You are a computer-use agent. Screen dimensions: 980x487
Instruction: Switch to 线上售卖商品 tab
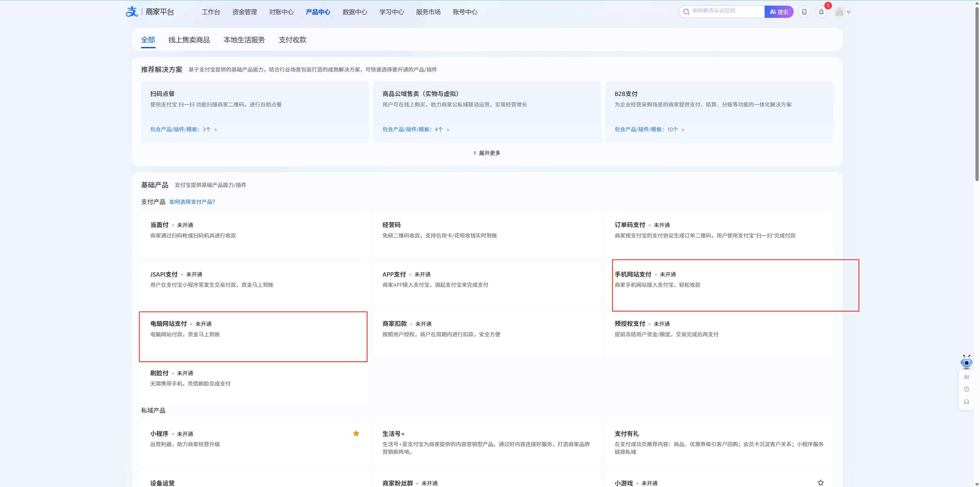(189, 40)
